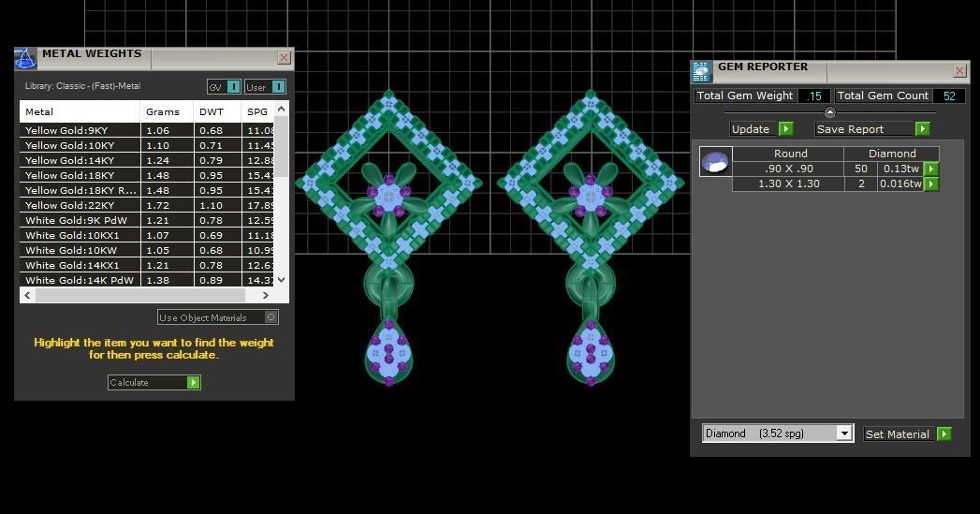
Task: Click the Update button
Action: [754, 129]
